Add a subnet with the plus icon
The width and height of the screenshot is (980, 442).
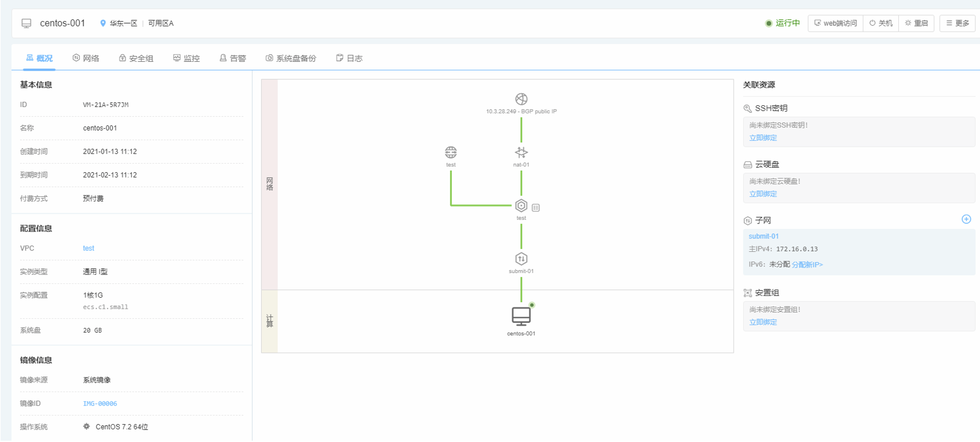pos(966,219)
